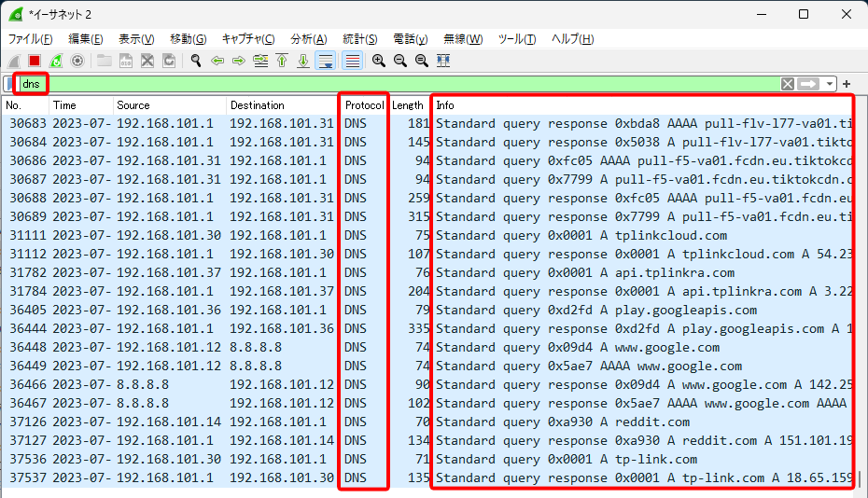Click the save capture file icon
This screenshot has height=498, width=868.
click(126, 61)
